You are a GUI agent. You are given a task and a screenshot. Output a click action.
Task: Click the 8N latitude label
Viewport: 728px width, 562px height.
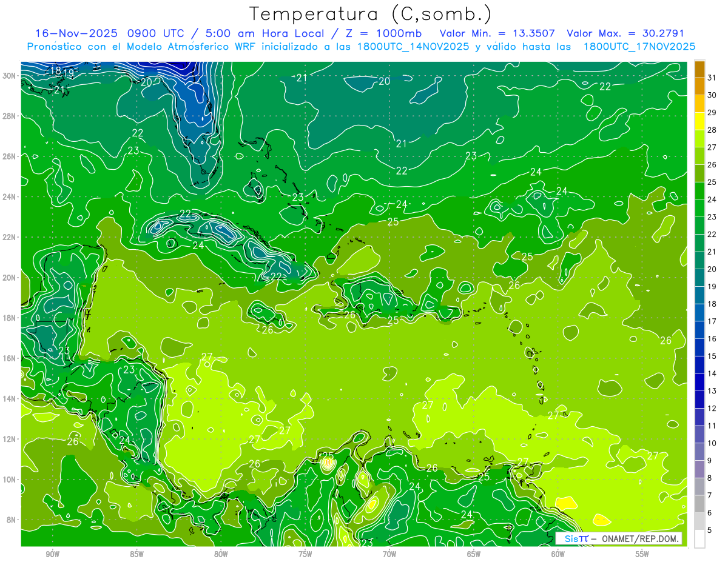click(12, 520)
